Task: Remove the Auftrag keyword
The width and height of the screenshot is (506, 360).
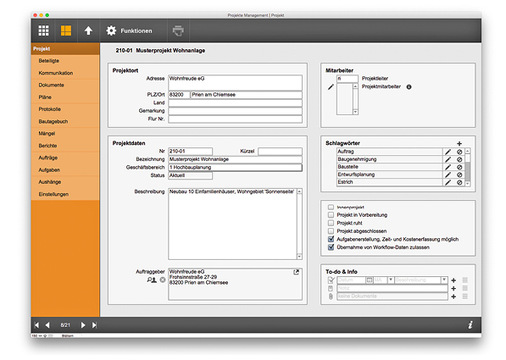Action: pyautogui.click(x=459, y=152)
